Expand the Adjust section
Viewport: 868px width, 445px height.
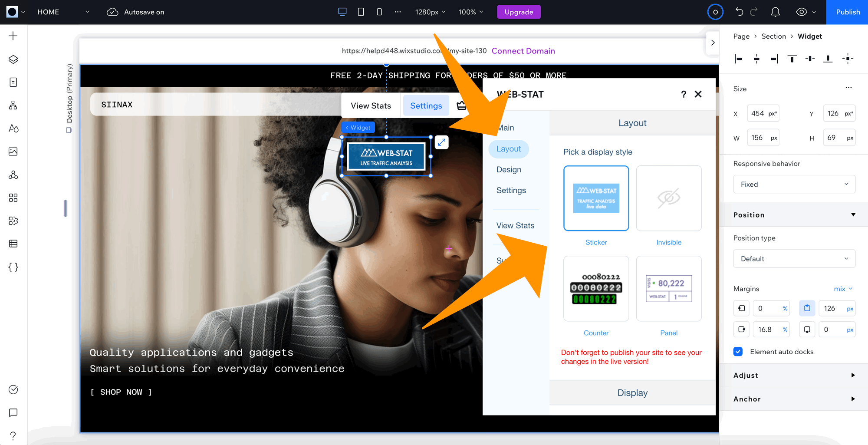tap(853, 375)
